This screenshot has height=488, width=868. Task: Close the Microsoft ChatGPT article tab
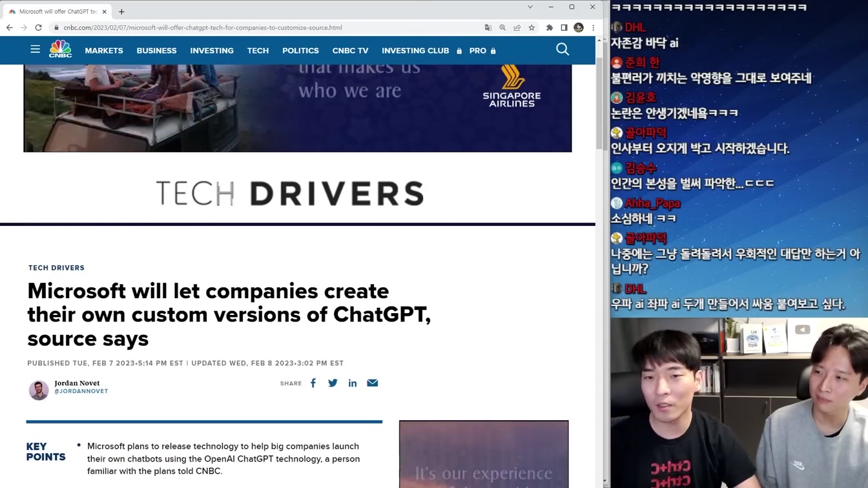tap(104, 12)
